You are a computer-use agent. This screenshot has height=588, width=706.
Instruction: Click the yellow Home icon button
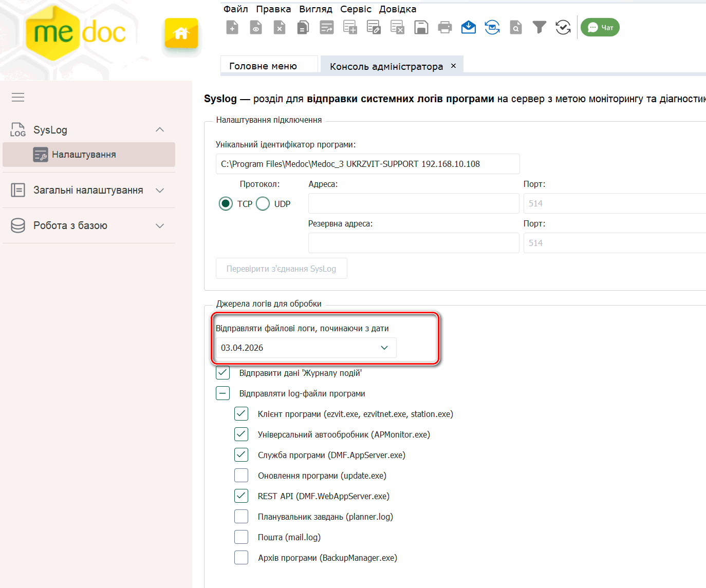181,33
